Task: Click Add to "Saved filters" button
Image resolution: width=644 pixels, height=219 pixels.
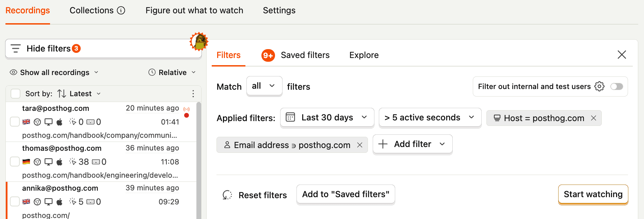Action: pyautogui.click(x=346, y=194)
